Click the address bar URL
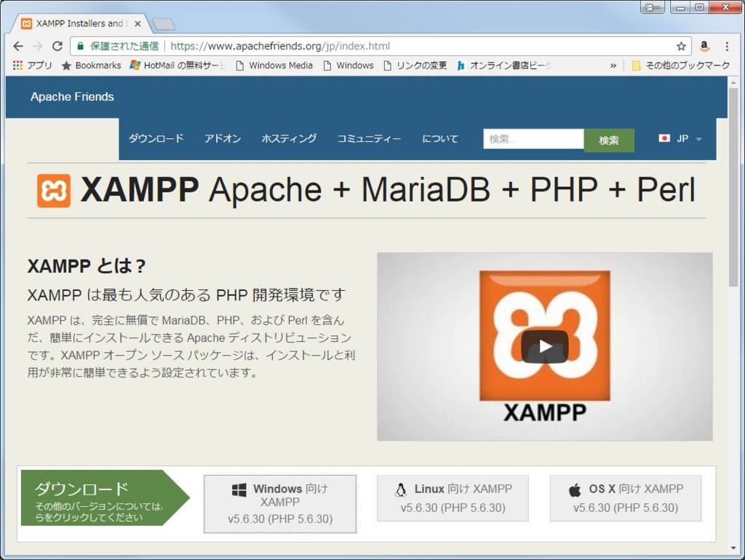 [x=280, y=46]
